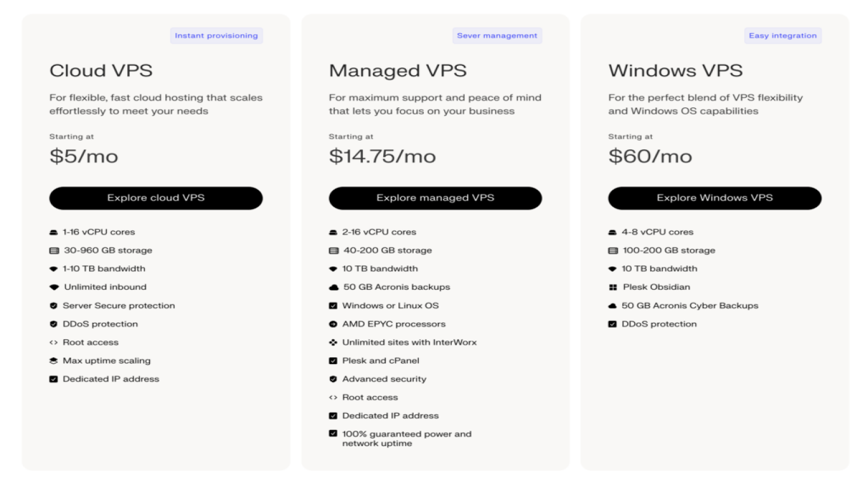Click the Explore cloud VPS button
Image resolution: width=868 pixels, height=488 pixels.
tap(156, 198)
